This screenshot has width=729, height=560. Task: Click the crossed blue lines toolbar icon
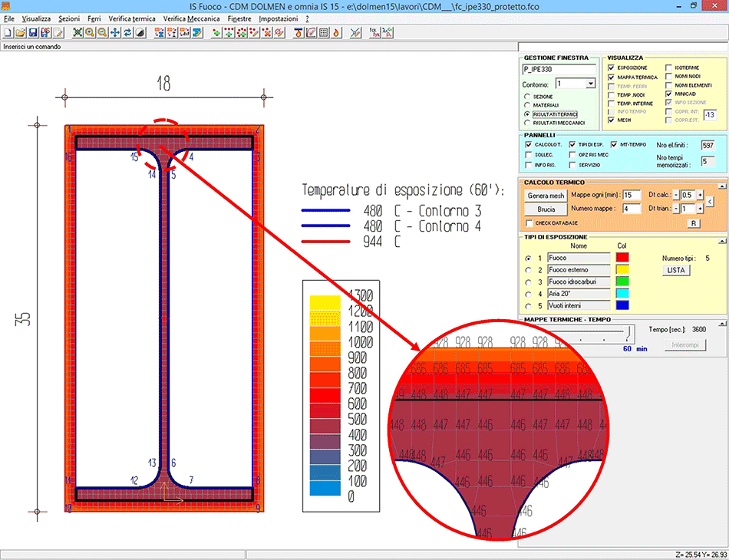coord(355,32)
